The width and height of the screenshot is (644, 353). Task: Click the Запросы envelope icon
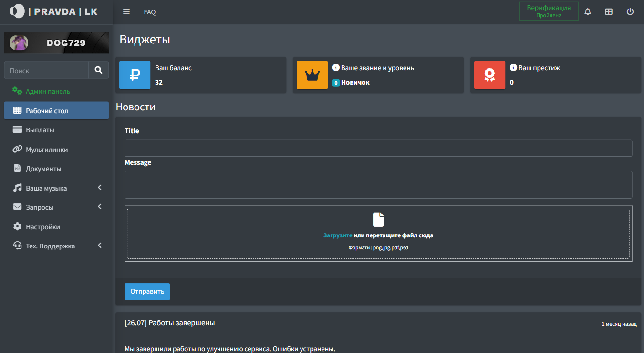point(17,207)
